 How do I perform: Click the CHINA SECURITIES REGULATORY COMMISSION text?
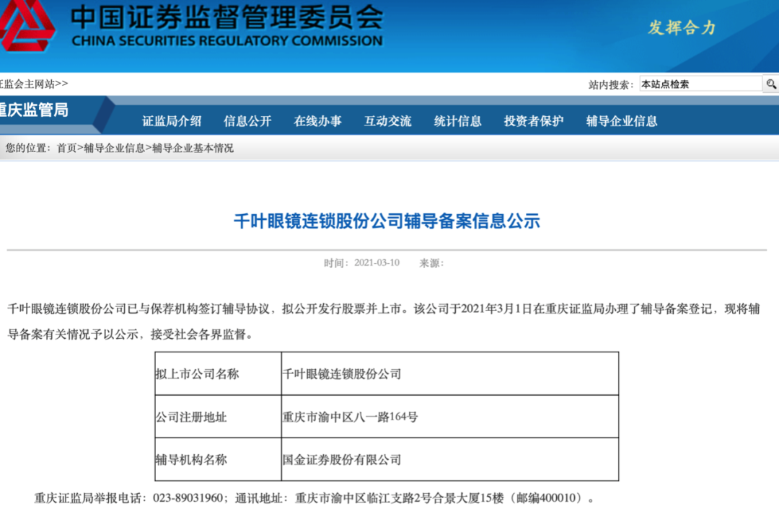(227, 41)
